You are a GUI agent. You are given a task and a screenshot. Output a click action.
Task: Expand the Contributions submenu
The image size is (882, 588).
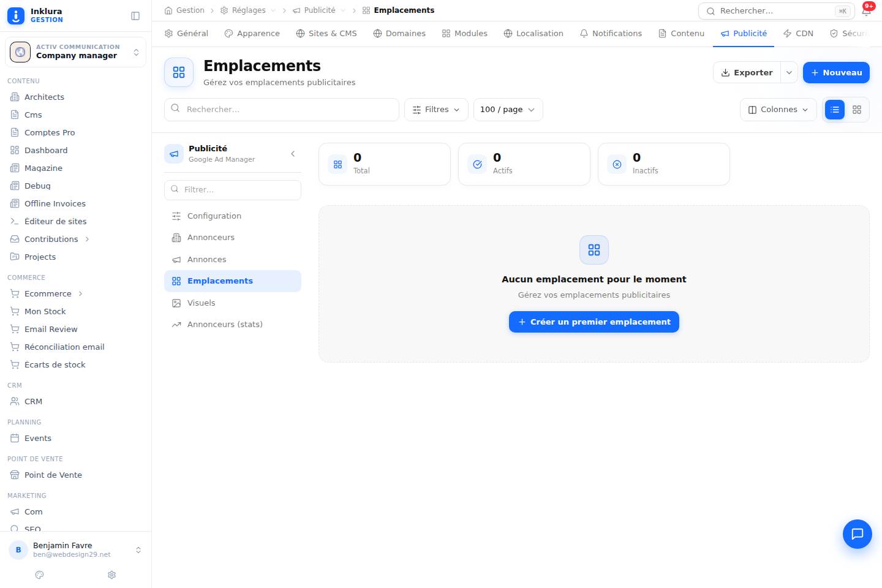point(87,239)
